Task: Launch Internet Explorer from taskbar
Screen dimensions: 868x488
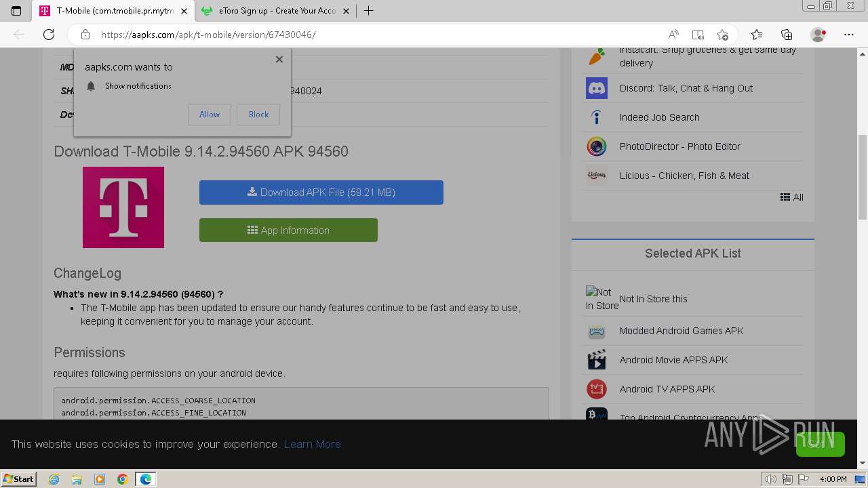Action: (54, 479)
